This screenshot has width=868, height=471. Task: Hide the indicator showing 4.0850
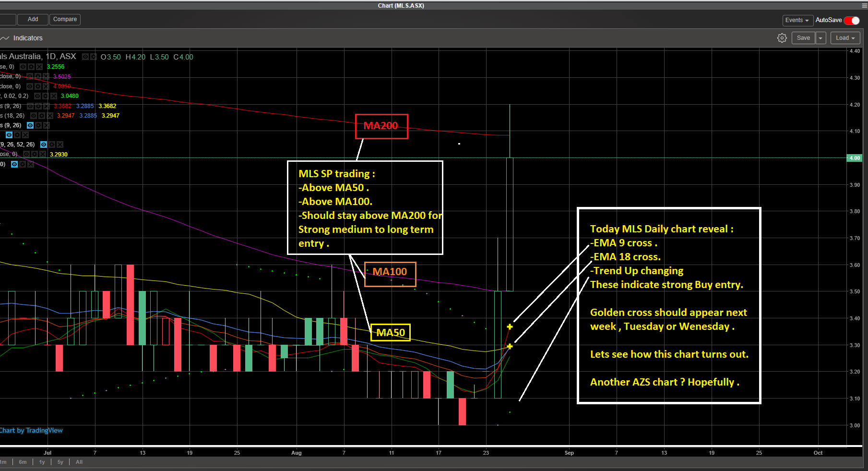pos(30,86)
